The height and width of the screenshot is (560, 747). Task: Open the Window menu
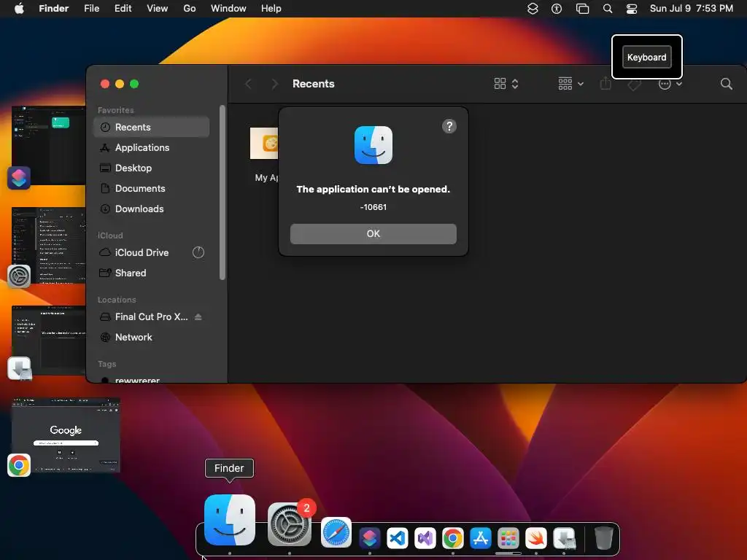pyautogui.click(x=228, y=8)
